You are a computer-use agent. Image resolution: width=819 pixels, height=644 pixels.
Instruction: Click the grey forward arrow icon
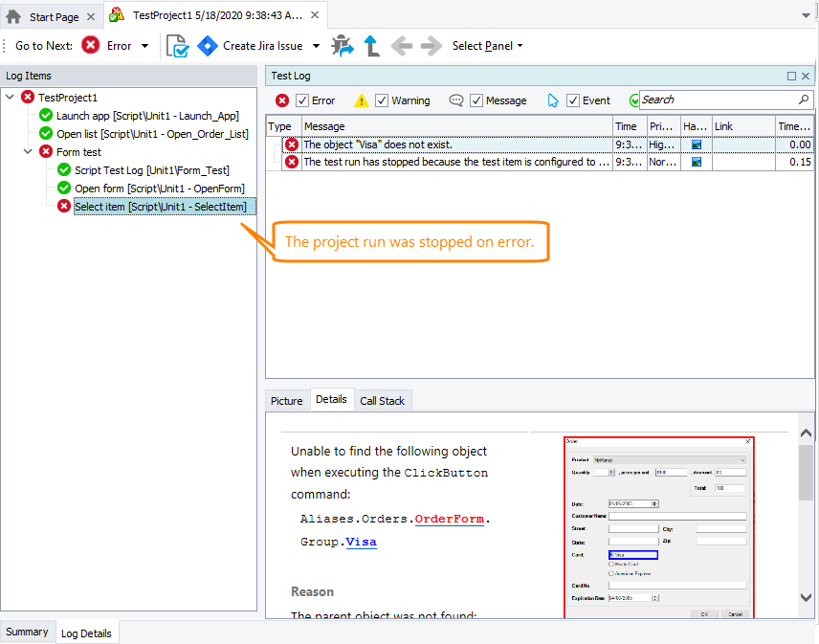[x=431, y=46]
